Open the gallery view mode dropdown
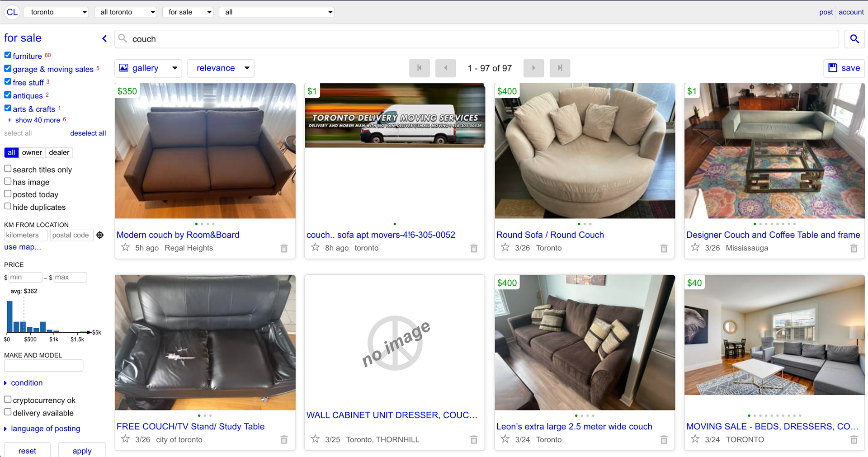 pyautogui.click(x=148, y=68)
